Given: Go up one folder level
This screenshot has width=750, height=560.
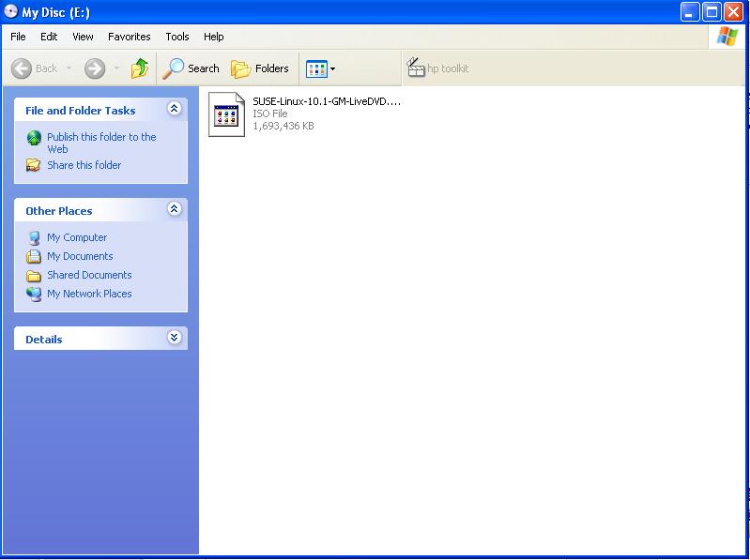Looking at the screenshot, I should point(140,68).
